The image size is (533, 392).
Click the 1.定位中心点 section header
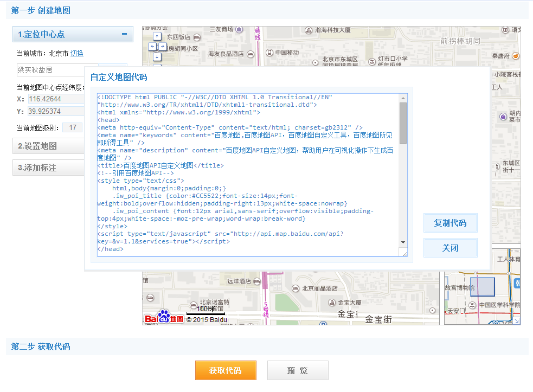(x=73, y=34)
